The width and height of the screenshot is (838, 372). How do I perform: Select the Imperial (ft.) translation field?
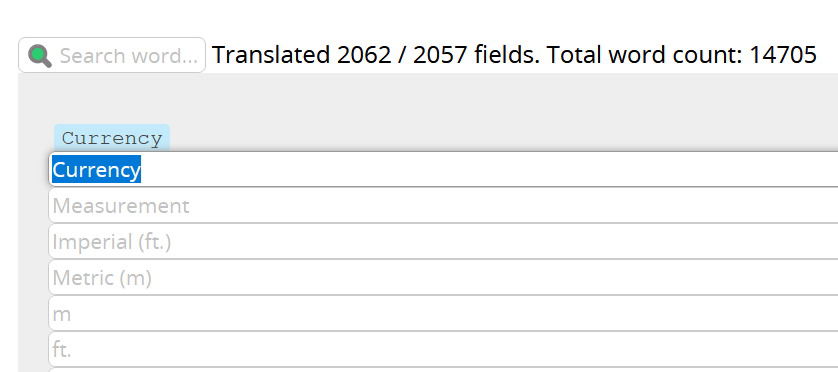[x=443, y=242]
